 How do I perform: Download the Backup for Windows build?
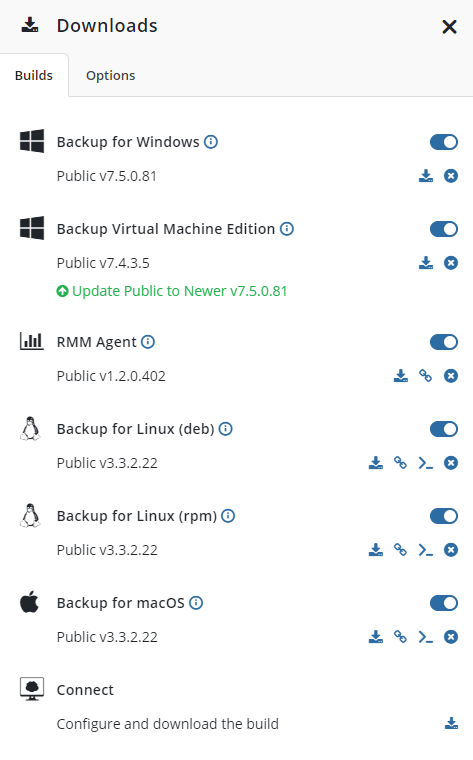point(426,176)
